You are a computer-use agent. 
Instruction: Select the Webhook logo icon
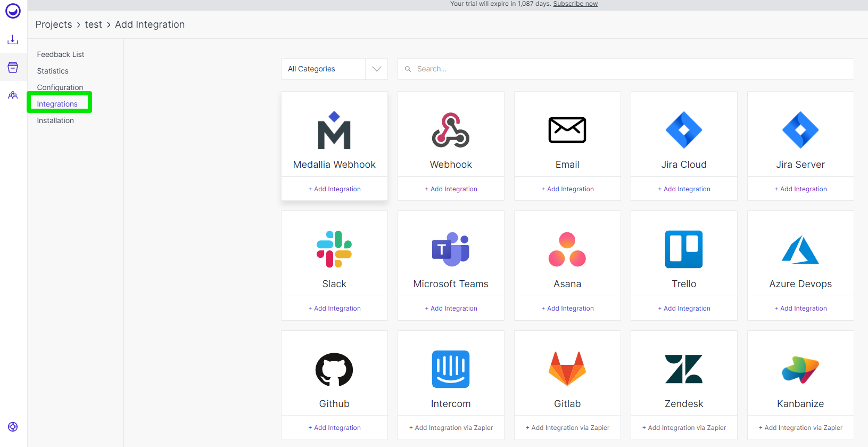tap(451, 130)
